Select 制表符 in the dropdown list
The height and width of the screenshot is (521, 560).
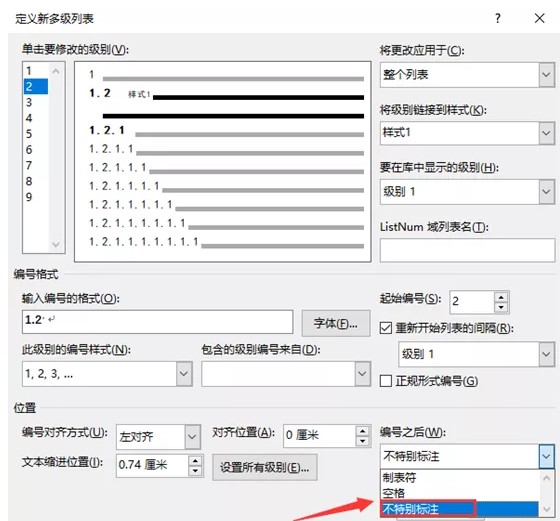point(399,477)
